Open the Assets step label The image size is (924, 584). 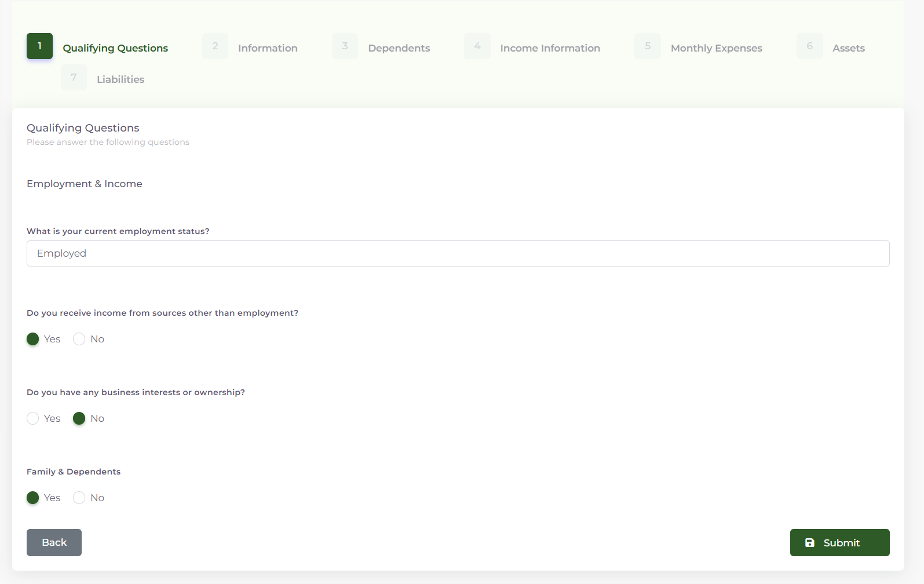click(x=848, y=48)
